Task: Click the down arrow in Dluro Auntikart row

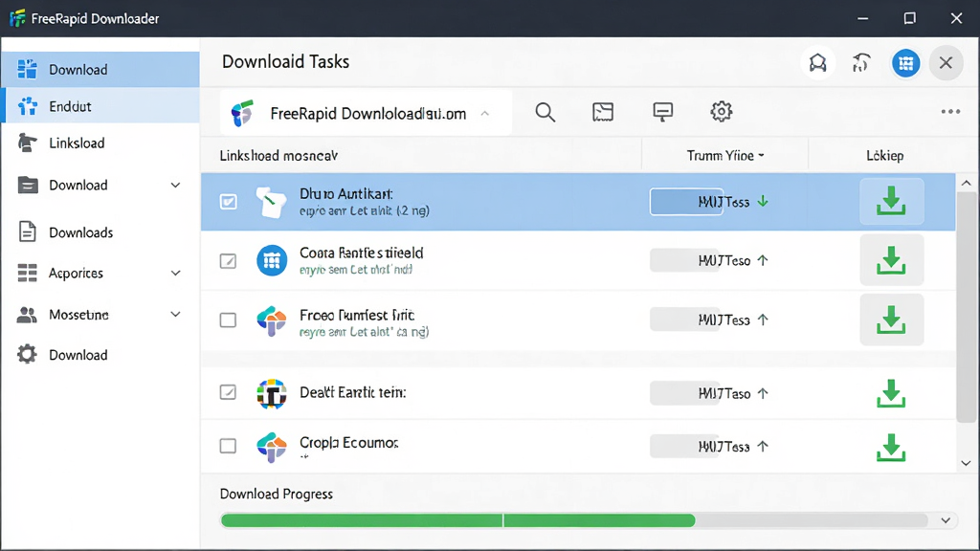Action: 763,201
